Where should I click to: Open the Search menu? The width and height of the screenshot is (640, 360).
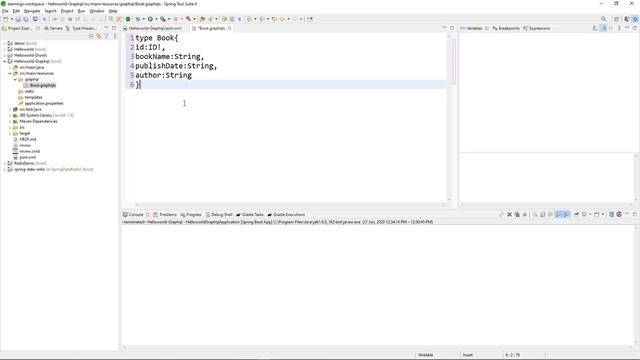click(50, 11)
